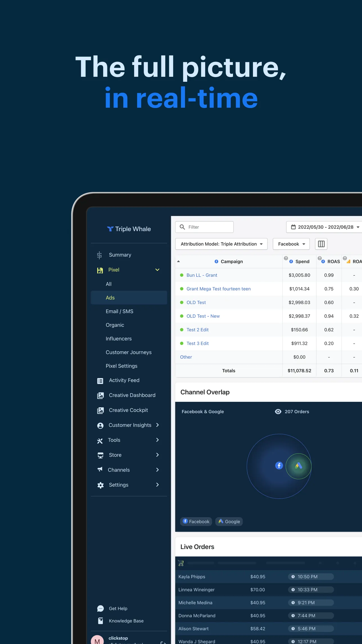Image resolution: width=362 pixels, height=644 pixels.
Task: Click the Live Orders cart icon
Action: [x=181, y=563]
